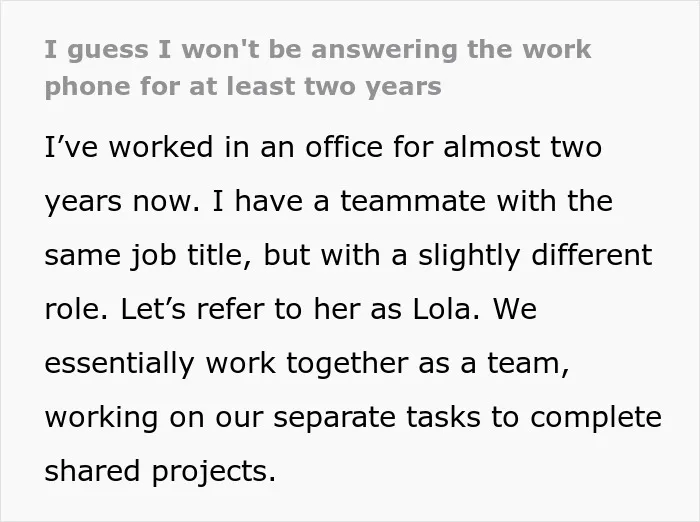The height and width of the screenshot is (522, 700).
Task: Click the word "slightly" in the text
Action: point(469,256)
